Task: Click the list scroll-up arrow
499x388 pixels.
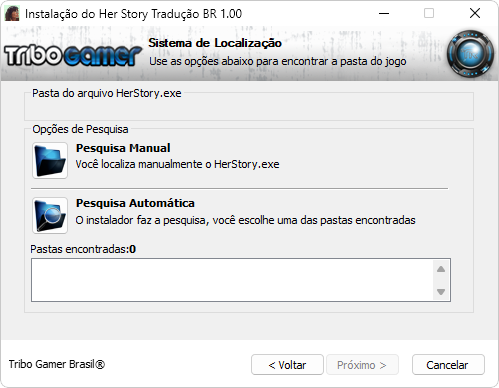Action: coord(441,269)
